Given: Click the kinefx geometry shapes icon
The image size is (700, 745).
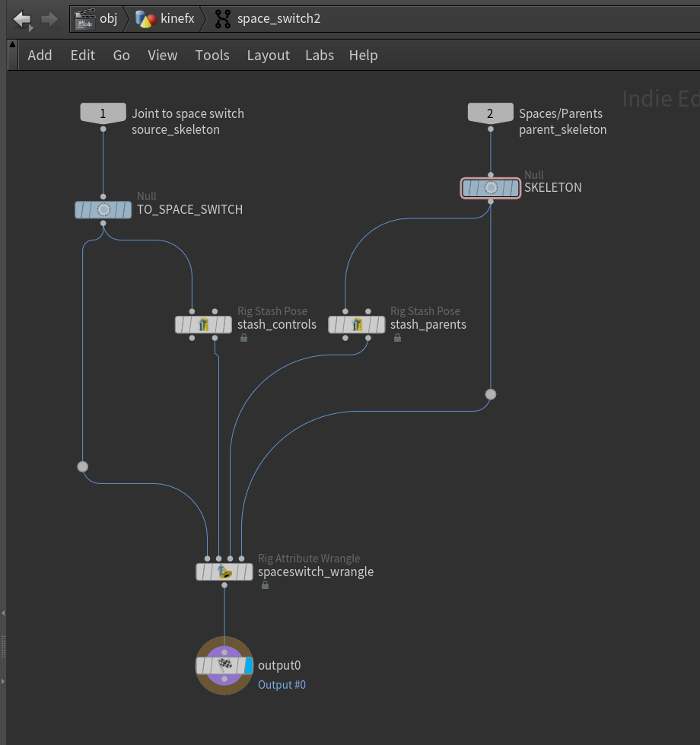Looking at the screenshot, I should click(x=146, y=19).
